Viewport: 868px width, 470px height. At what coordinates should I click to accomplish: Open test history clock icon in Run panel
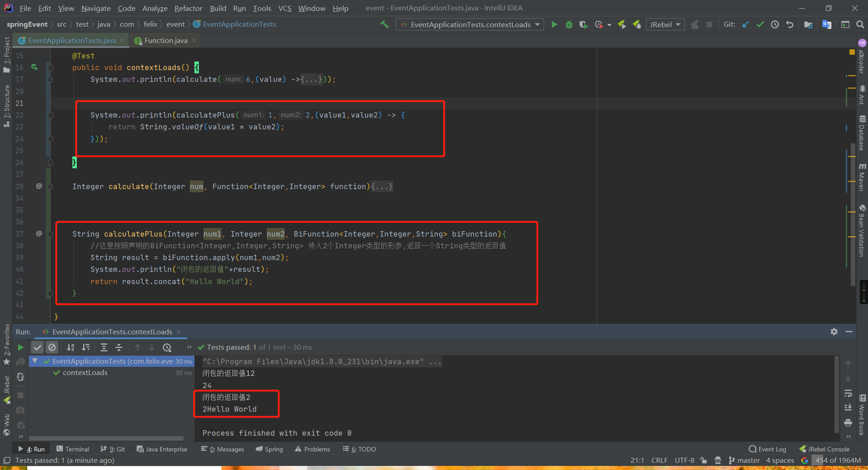click(167, 347)
